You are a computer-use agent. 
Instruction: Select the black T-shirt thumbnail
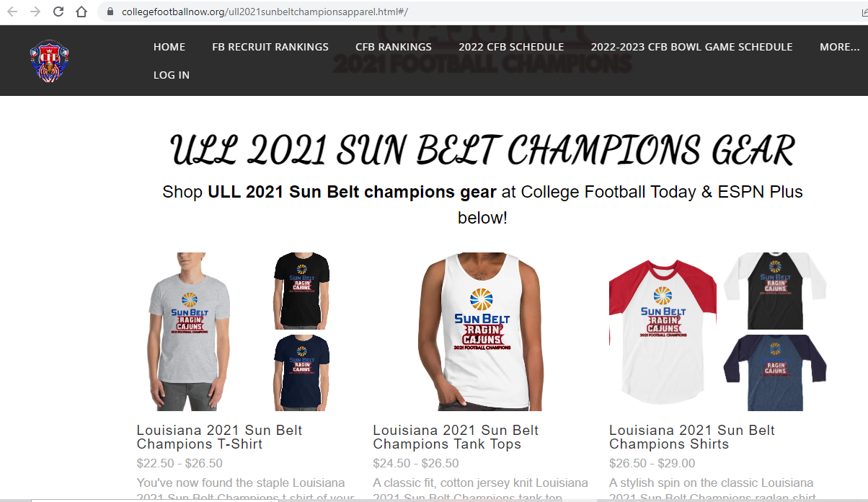click(x=301, y=291)
